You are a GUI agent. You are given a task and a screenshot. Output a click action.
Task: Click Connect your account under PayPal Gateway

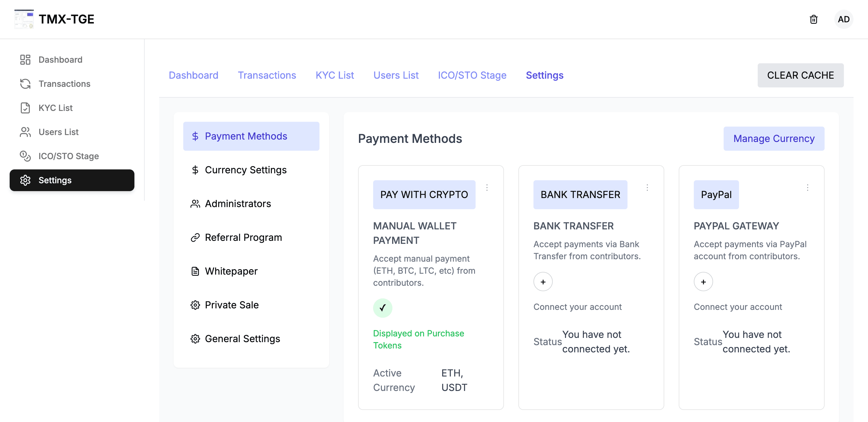tap(738, 307)
